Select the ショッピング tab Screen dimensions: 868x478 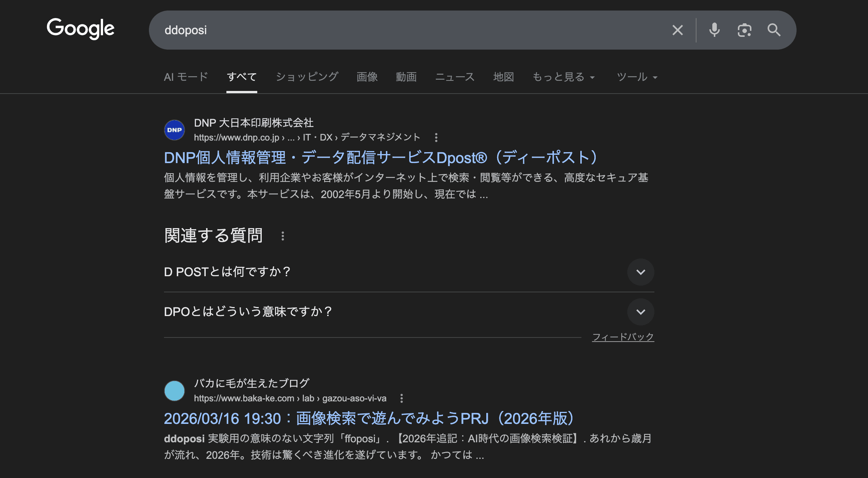(x=307, y=77)
